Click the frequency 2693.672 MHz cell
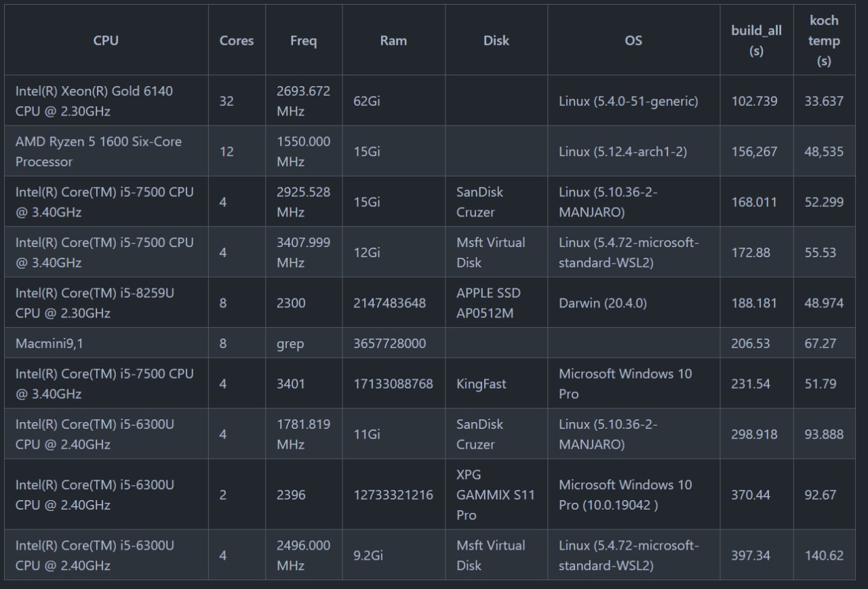The image size is (868, 589). pos(303,100)
